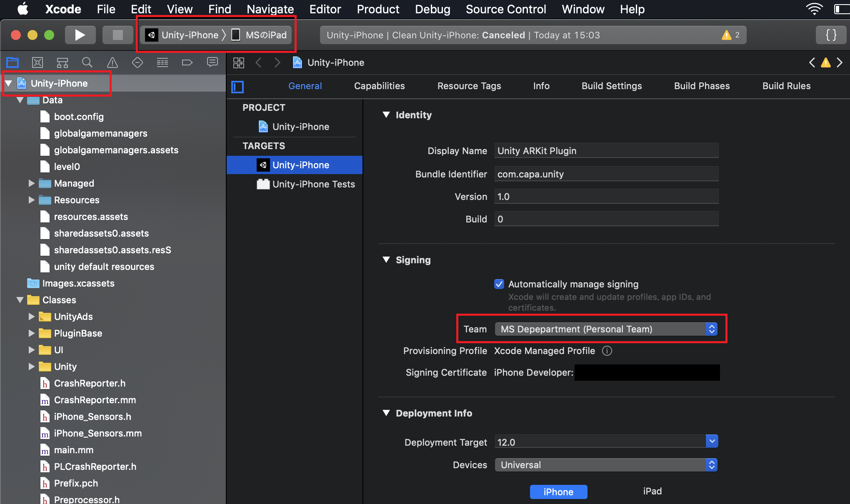Show the Breakpoint navigator
Image resolution: width=850 pixels, height=504 pixels.
coord(187,62)
